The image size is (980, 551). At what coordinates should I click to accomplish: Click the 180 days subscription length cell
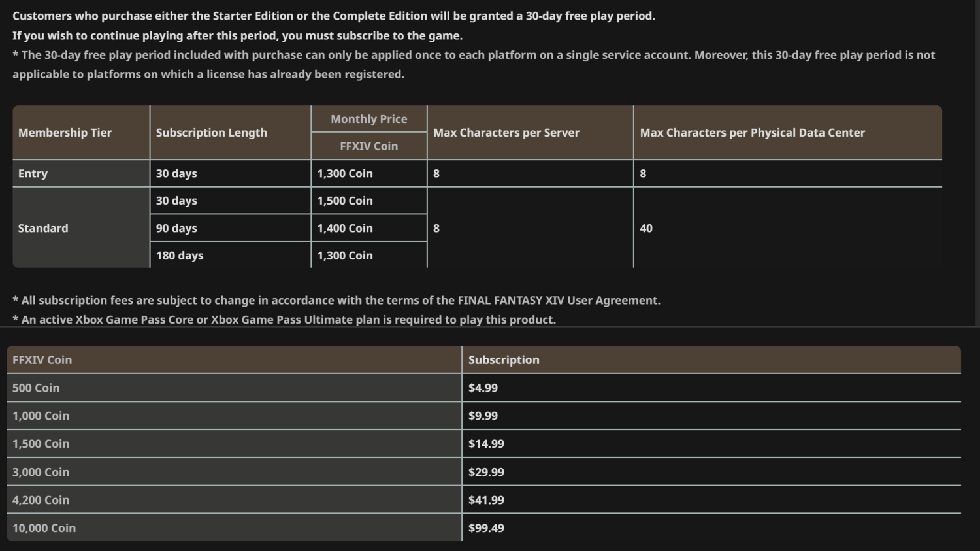pyautogui.click(x=180, y=256)
